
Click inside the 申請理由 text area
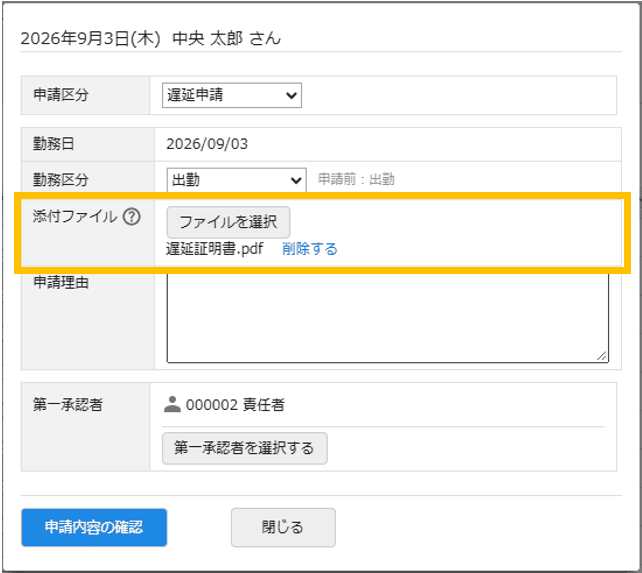pos(387,317)
